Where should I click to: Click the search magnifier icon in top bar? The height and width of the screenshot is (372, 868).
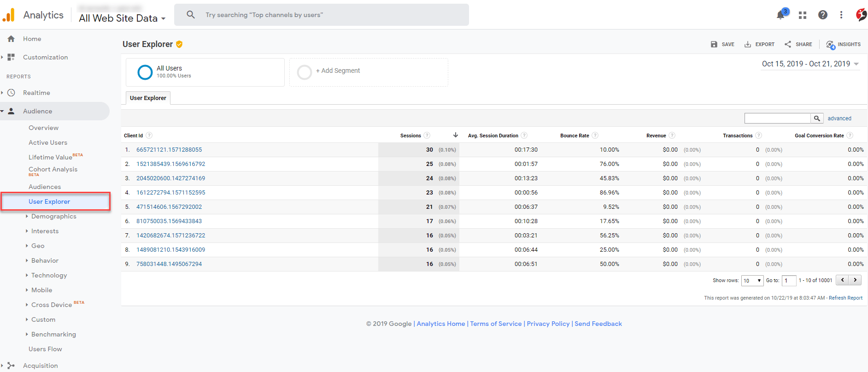(191, 15)
